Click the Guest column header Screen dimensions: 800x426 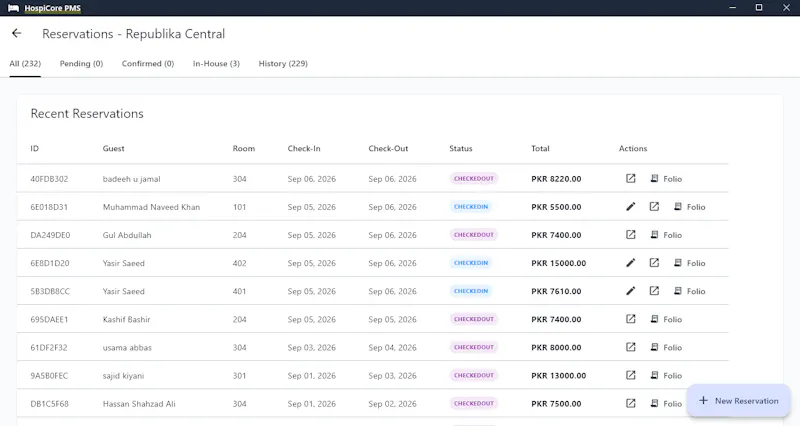(113, 148)
